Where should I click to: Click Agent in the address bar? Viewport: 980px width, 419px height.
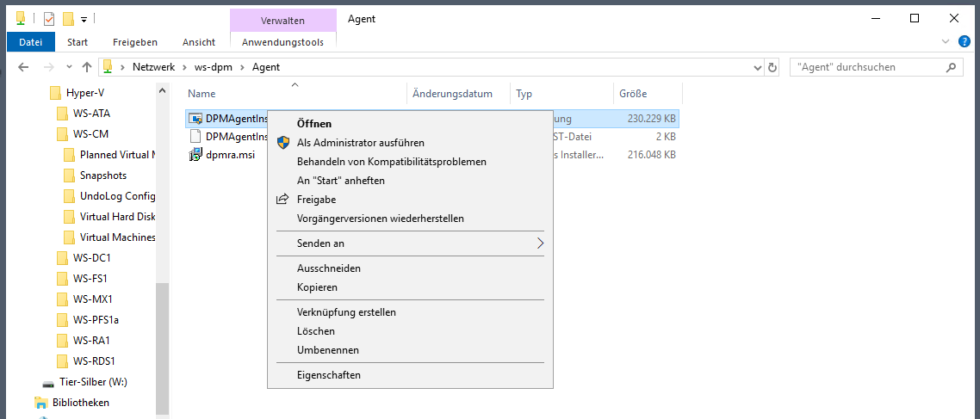[265, 67]
